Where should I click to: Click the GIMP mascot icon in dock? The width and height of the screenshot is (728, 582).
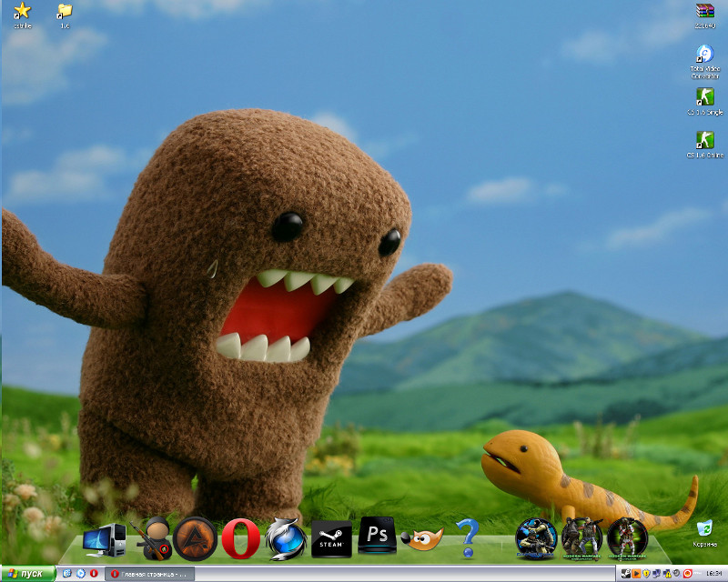[x=421, y=540]
